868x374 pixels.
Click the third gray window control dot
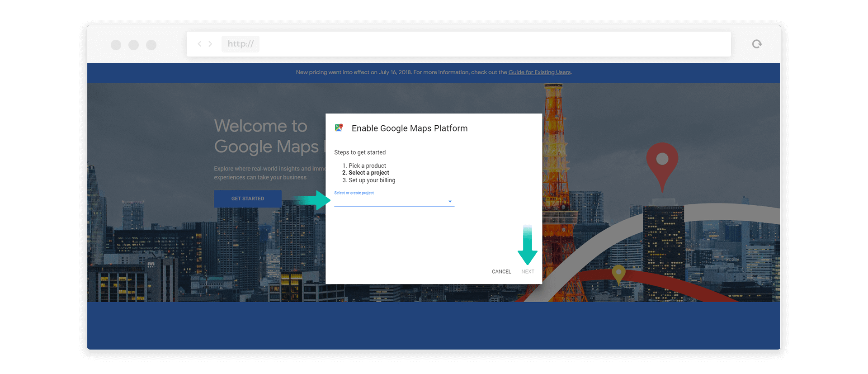point(151,45)
